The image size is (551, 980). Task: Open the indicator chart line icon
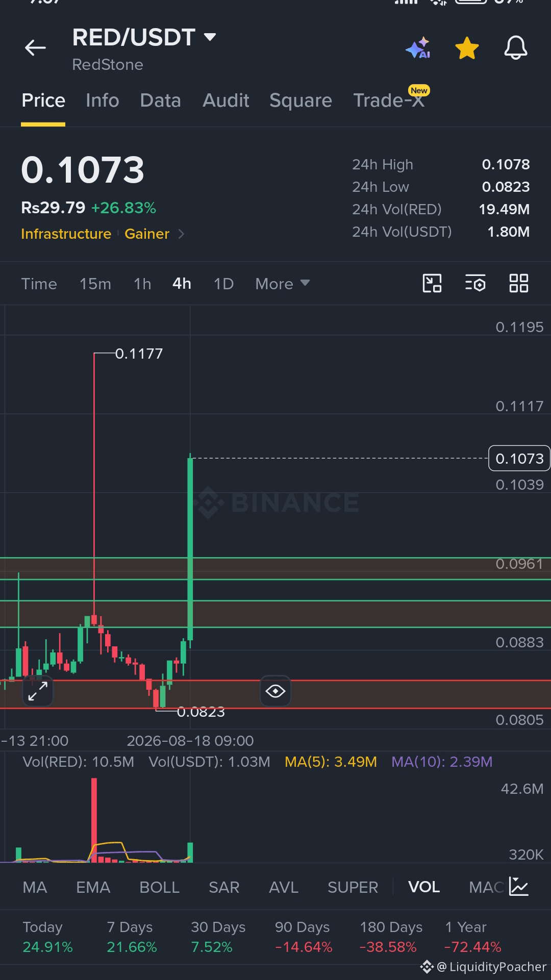[x=519, y=887]
